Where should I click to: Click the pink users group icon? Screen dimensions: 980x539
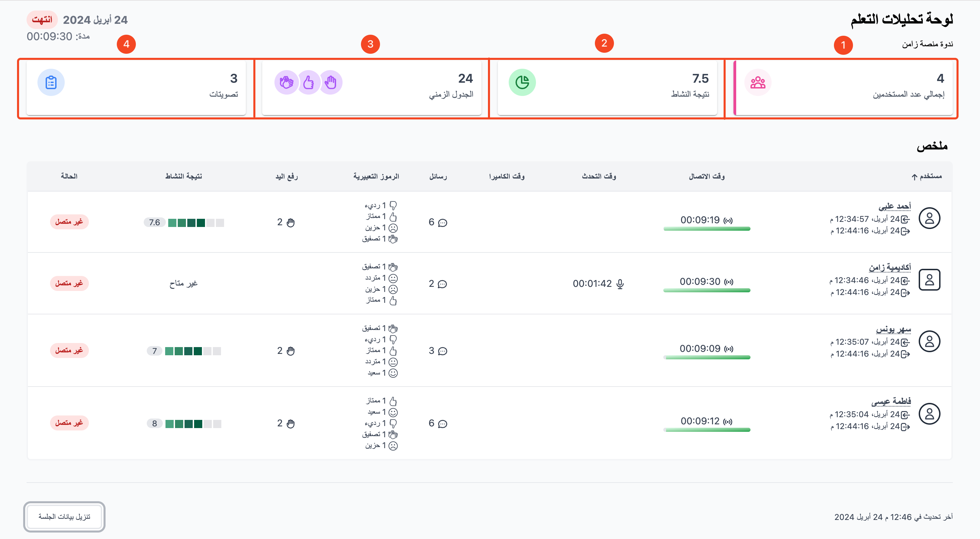(x=757, y=82)
